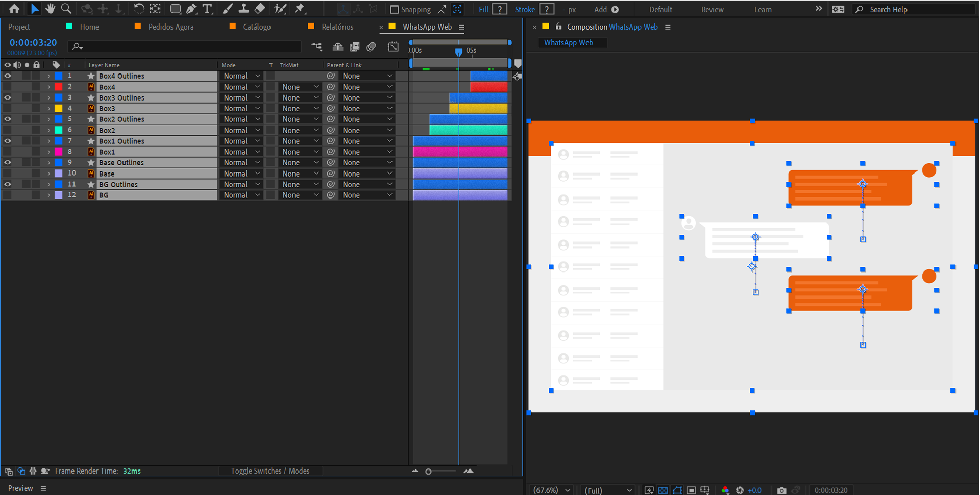Select the Hand tool
Viewport: 980px width, 495px height.
coord(50,9)
